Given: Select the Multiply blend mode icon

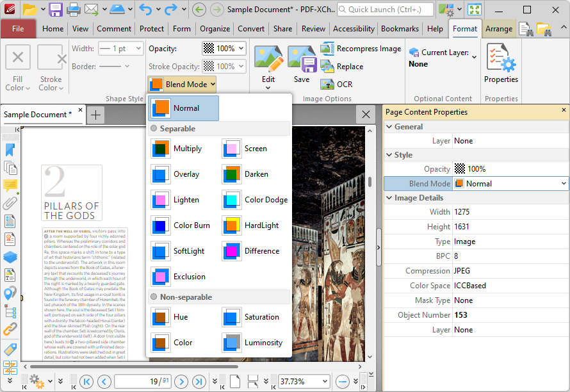Looking at the screenshot, I should point(160,149).
